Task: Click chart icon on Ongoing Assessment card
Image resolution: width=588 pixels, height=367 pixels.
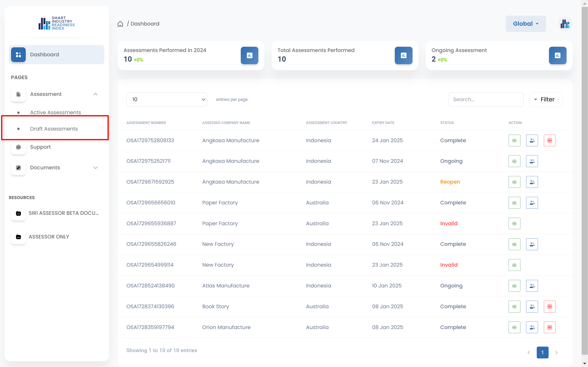Action: pos(557,55)
